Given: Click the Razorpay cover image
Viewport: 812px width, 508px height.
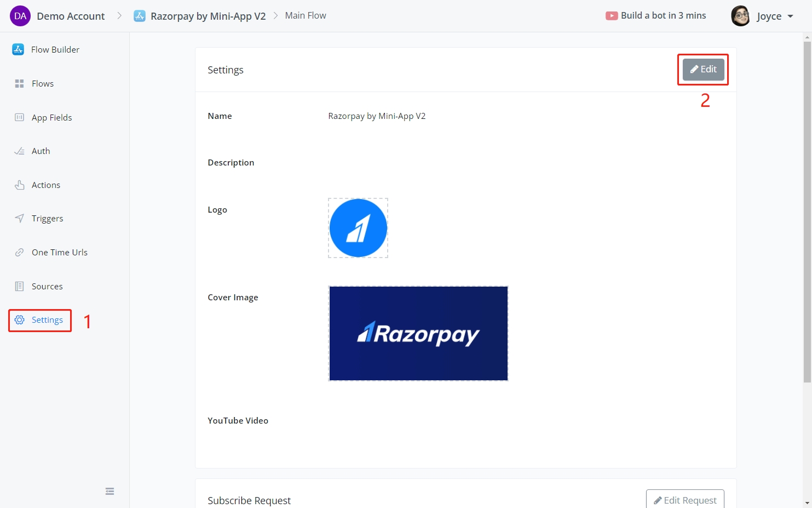Looking at the screenshot, I should pyautogui.click(x=418, y=333).
